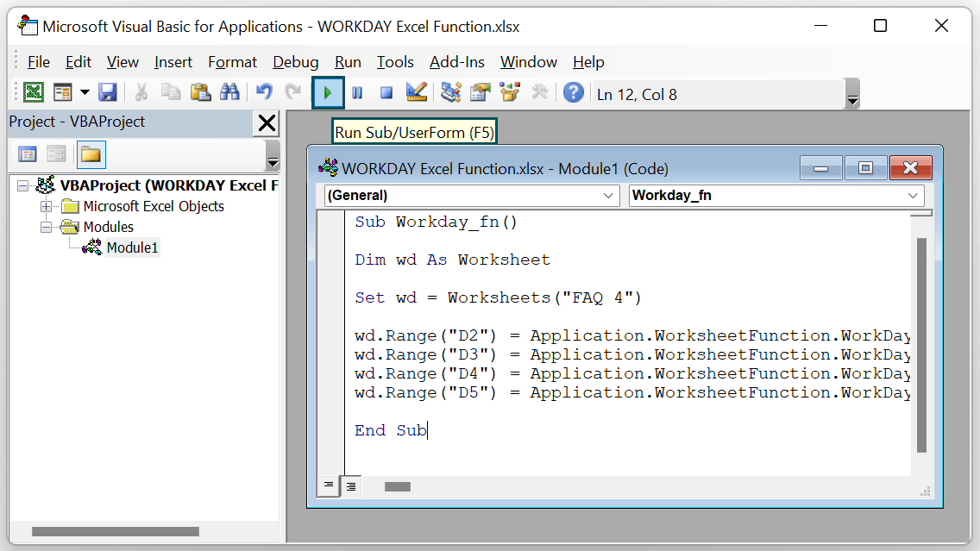The width and height of the screenshot is (980, 551).
Task: Click the Help question mark button
Action: (572, 92)
